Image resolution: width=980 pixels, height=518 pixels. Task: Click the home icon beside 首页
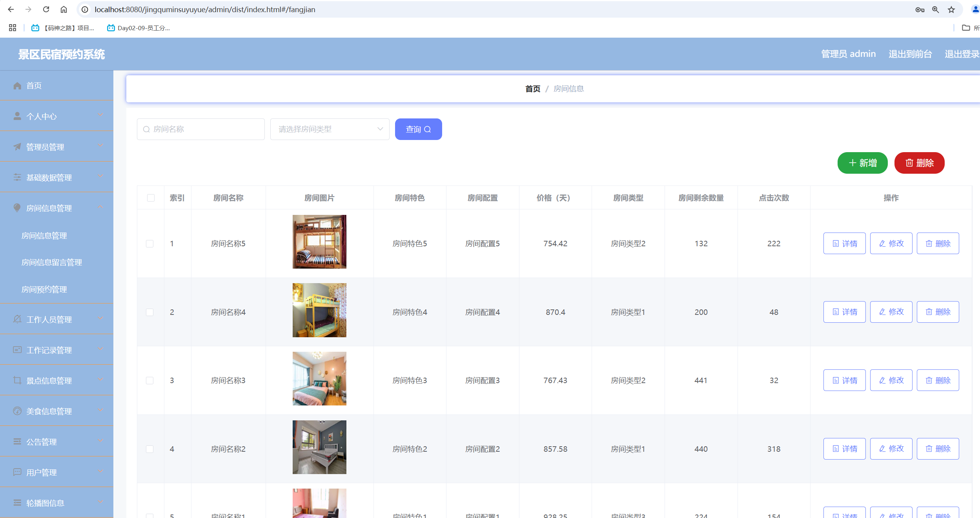[17, 85]
